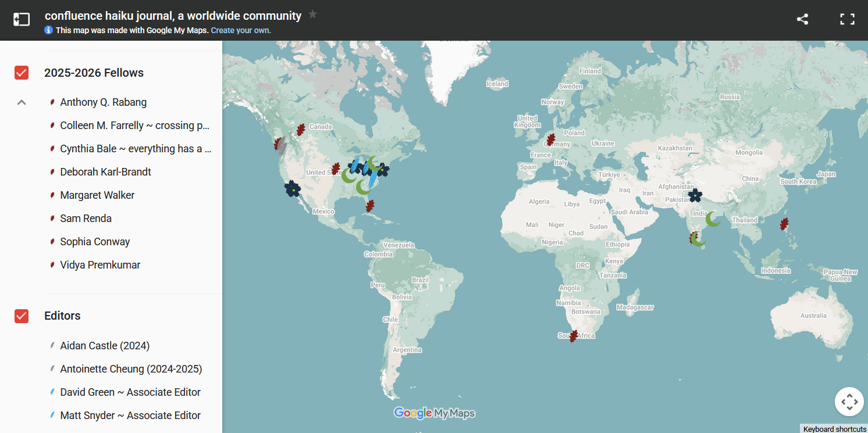Click the Google My Maps logo
This screenshot has width=868, height=433.
click(x=434, y=413)
